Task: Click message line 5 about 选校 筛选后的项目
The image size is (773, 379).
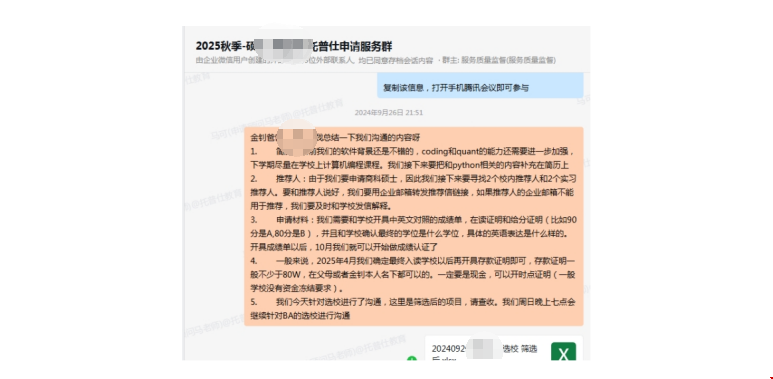Action: (x=414, y=309)
